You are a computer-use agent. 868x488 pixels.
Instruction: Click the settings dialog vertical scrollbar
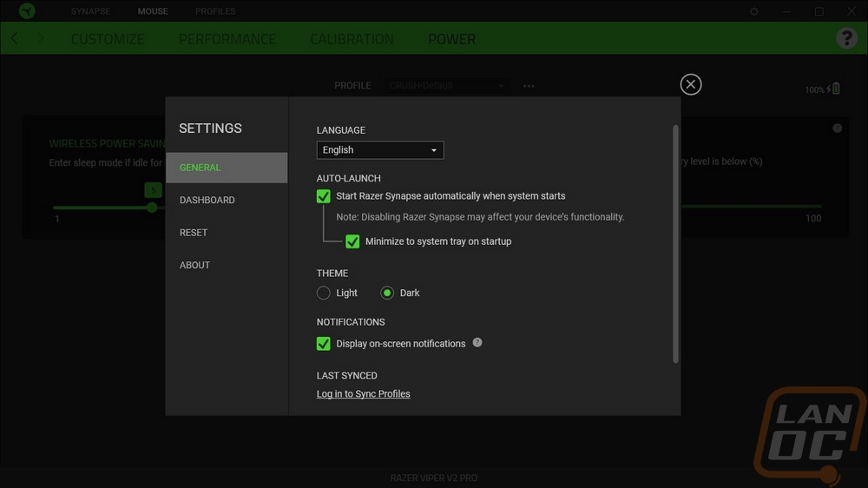coord(675,244)
